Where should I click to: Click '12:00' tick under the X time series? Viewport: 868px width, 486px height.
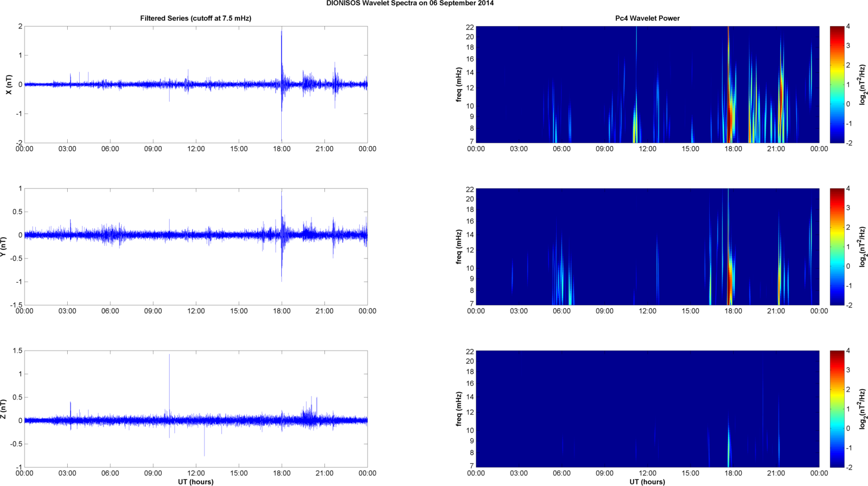point(196,149)
